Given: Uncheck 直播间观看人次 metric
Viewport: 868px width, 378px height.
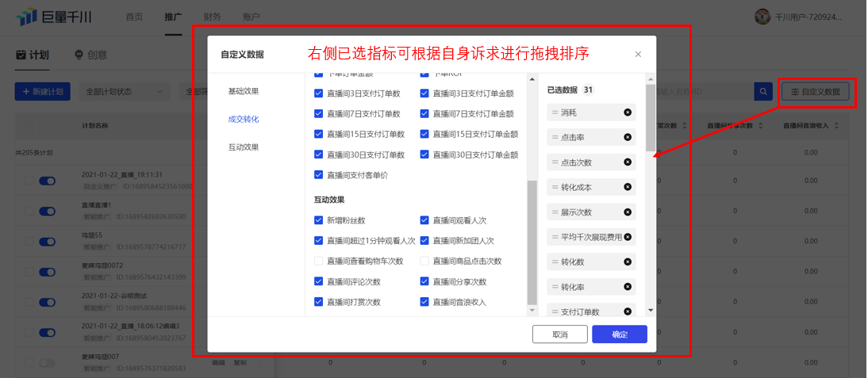Looking at the screenshot, I should click(424, 220).
